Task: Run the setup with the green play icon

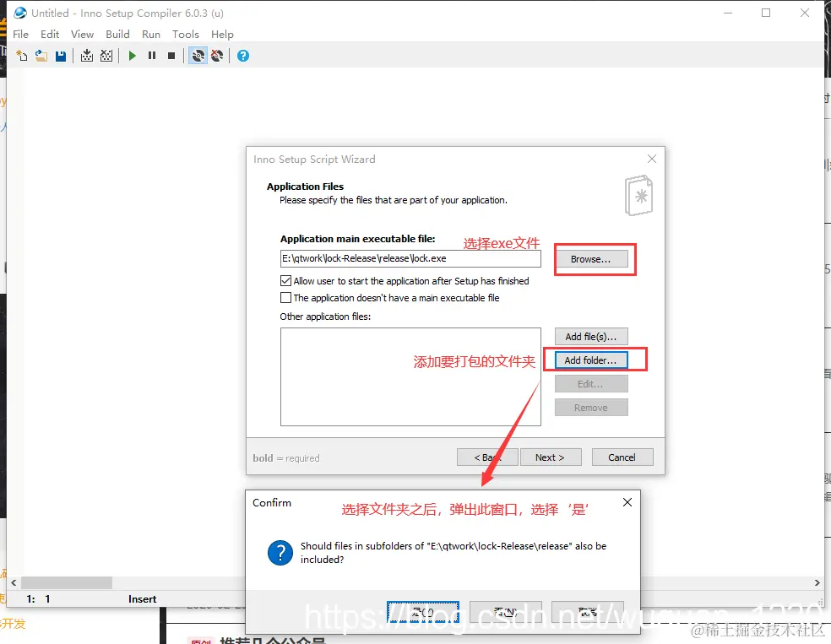Action: tap(133, 56)
